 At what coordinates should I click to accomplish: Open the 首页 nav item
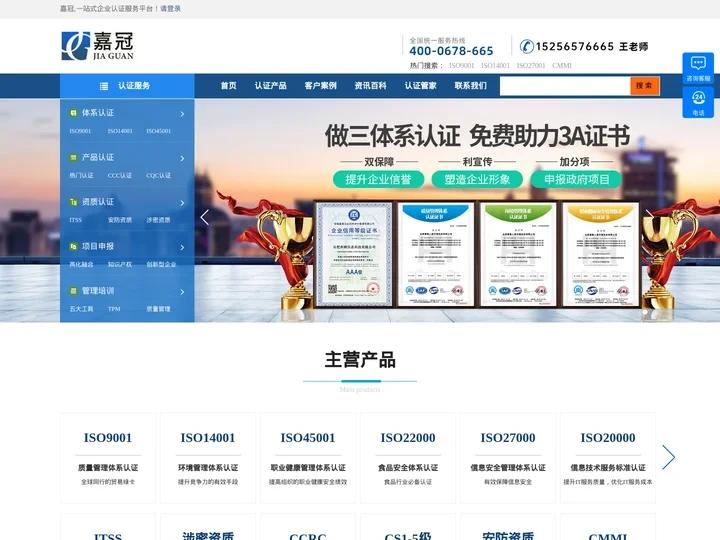228,86
